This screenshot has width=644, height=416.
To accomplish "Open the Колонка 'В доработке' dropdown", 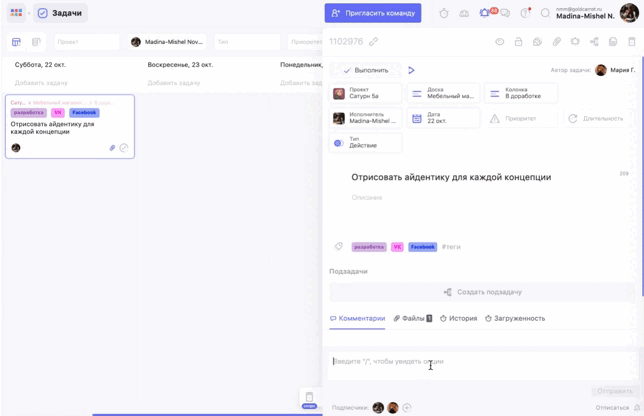I will [x=520, y=93].
